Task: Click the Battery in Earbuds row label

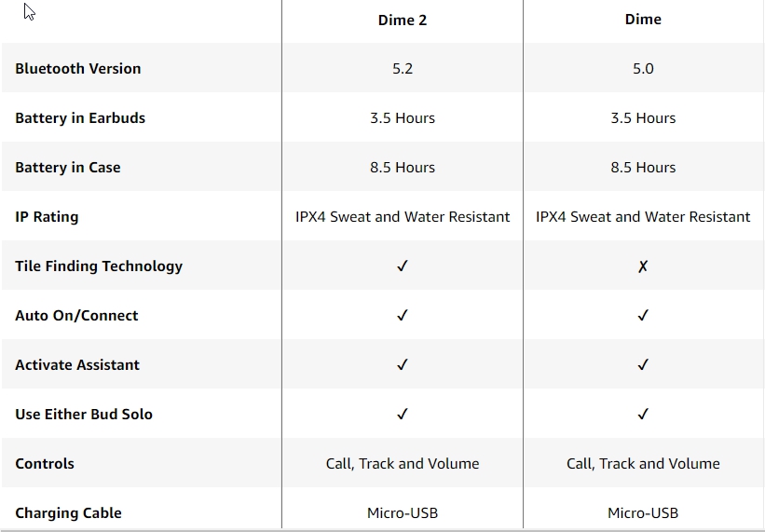Action: click(80, 118)
